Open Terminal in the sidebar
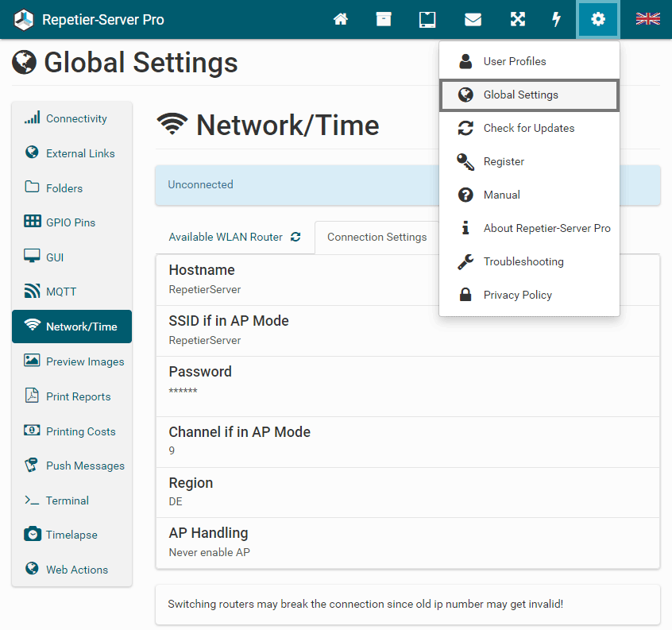672x630 pixels. coord(72,501)
